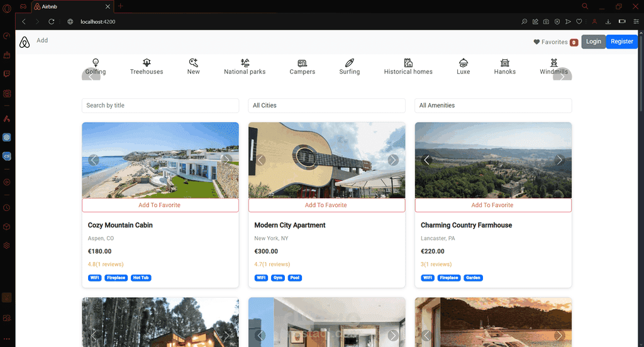This screenshot has width=644, height=347.
Task: Close the Airbnb browser tab
Action: pyautogui.click(x=108, y=6)
